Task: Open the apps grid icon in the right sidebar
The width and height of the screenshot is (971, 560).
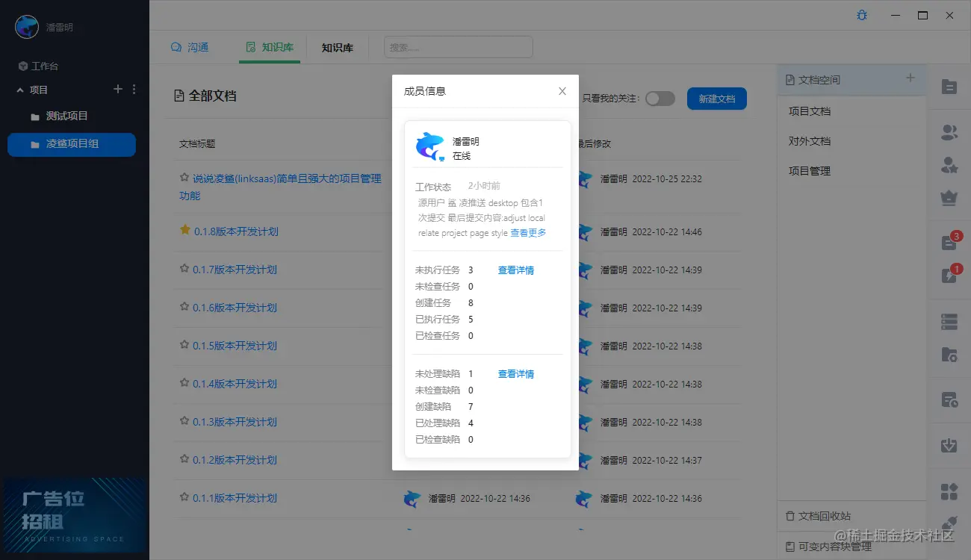Action: [x=949, y=491]
